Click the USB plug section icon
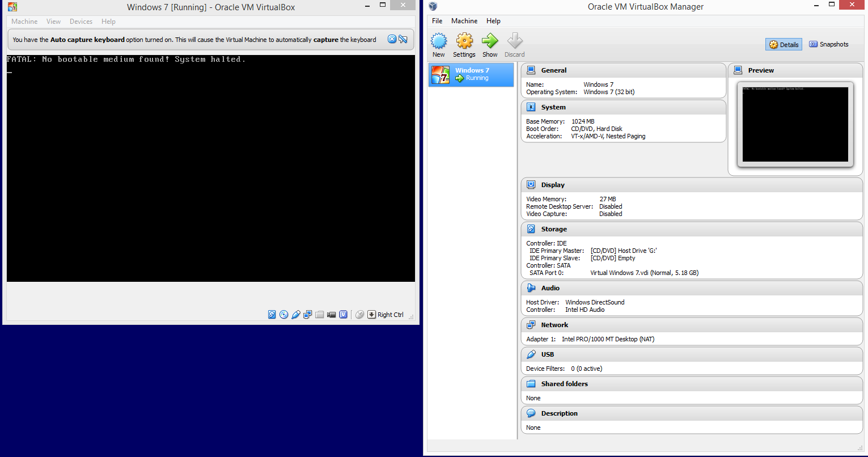The width and height of the screenshot is (868, 457). 531,354
